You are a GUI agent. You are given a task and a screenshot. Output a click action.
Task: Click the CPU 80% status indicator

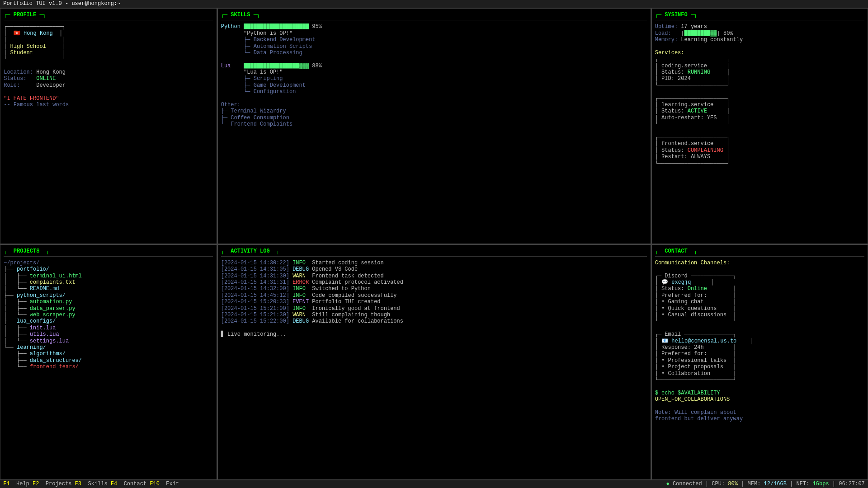pyautogui.click(x=725, y=484)
